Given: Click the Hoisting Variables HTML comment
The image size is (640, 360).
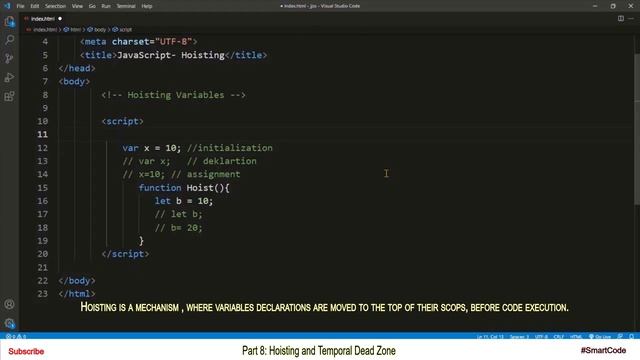Looking at the screenshot, I should (173, 95).
